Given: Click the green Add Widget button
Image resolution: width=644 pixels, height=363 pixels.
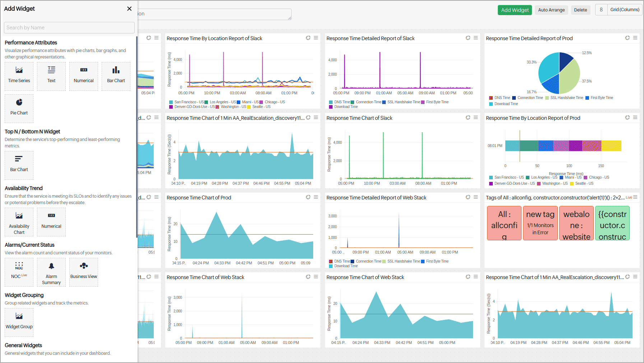Looking at the screenshot, I should [515, 10].
